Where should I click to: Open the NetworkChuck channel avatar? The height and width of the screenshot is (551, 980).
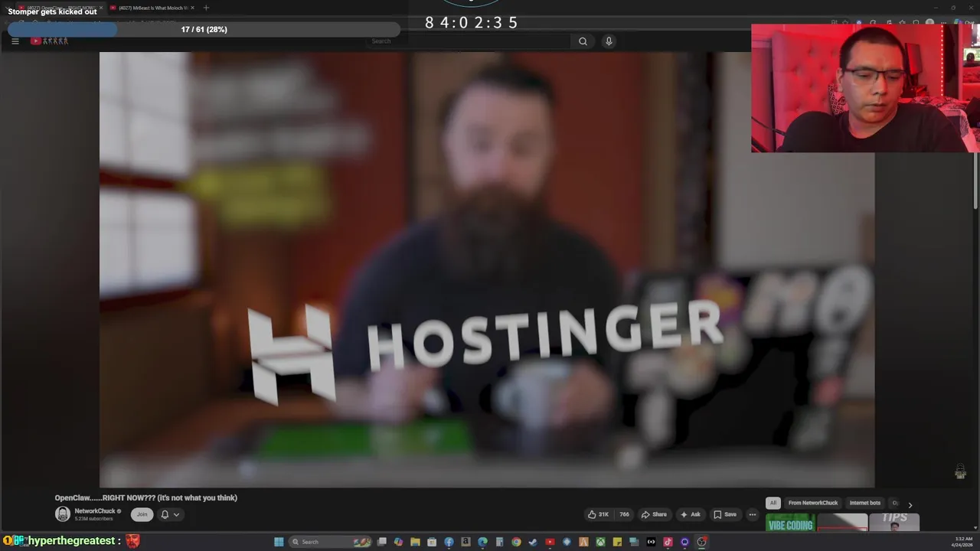click(x=63, y=514)
